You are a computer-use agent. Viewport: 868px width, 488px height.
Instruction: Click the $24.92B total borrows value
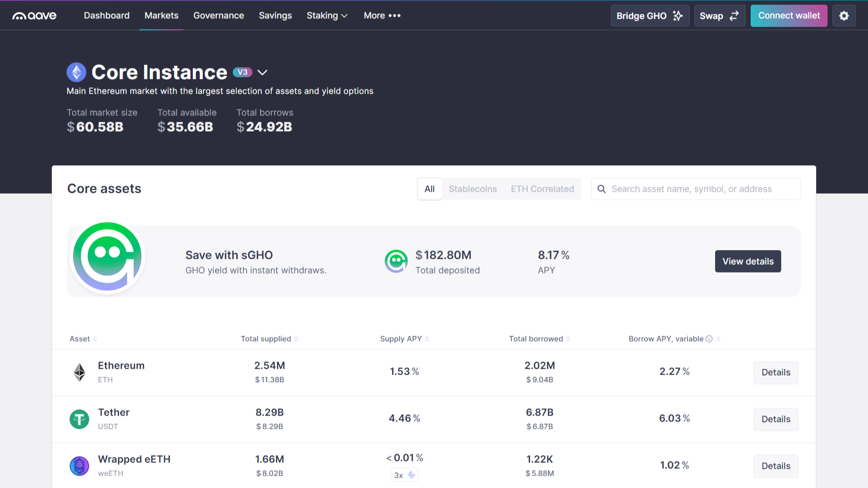click(264, 127)
